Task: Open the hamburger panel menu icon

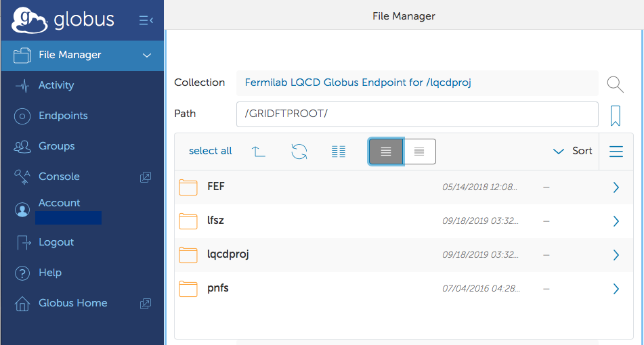Action: click(616, 152)
